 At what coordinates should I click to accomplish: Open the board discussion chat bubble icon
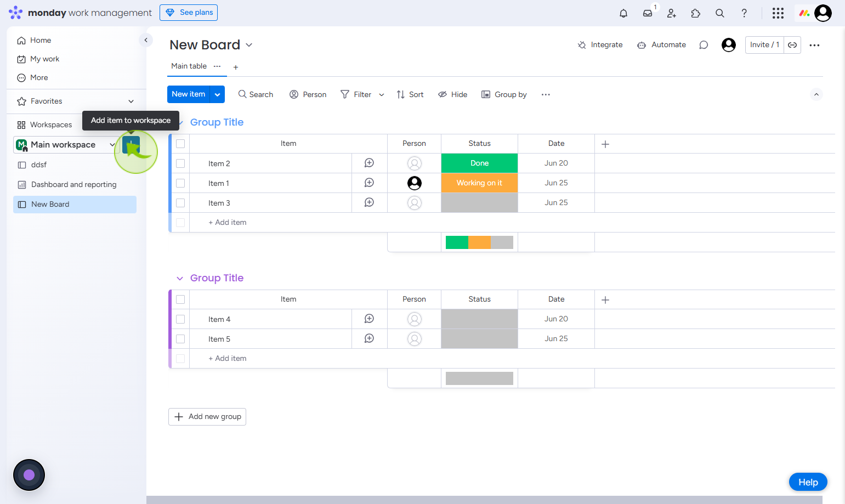704,45
